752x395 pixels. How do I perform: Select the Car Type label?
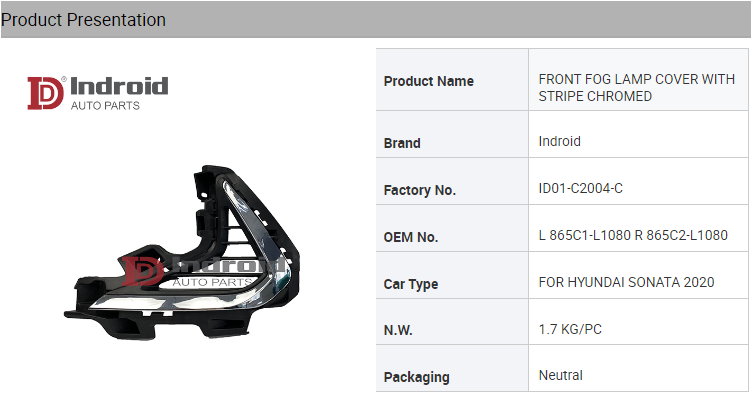411,284
